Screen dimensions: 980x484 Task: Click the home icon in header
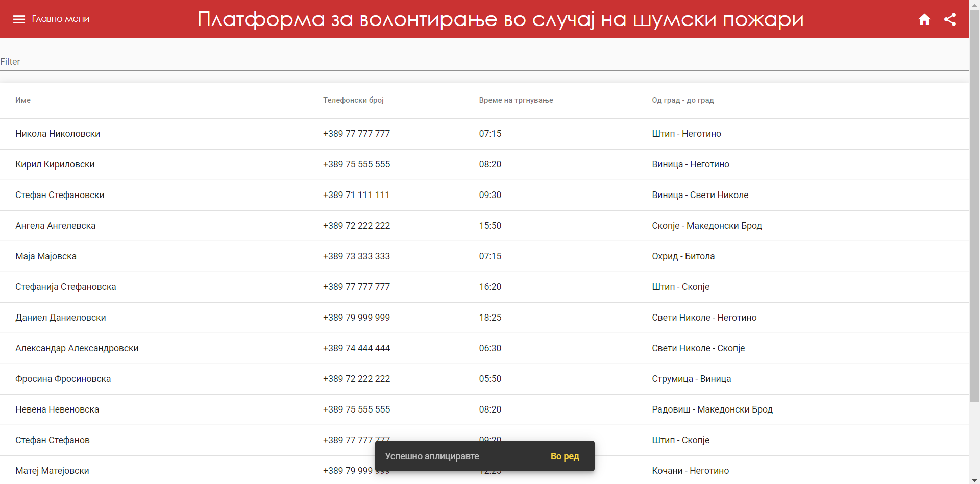point(925,19)
